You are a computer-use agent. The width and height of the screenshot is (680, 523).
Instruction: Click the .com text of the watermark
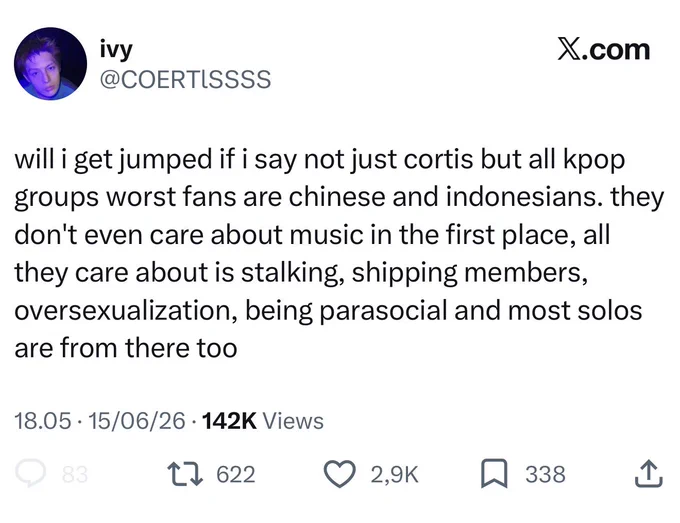point(616,50)
